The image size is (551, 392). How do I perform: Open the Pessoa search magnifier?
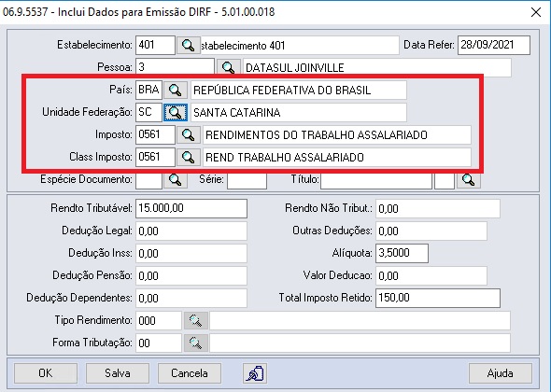(x=229, y=67)
